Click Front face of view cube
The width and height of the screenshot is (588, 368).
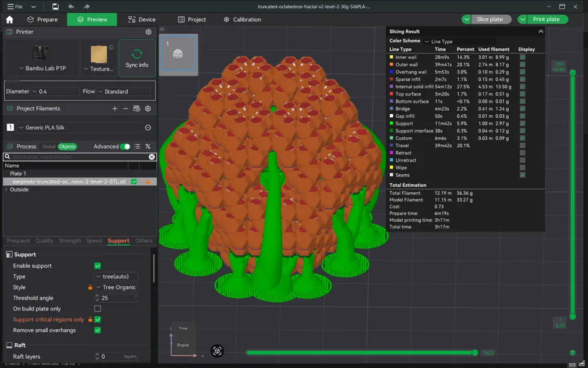pyautogui.click(x=183, y=344)
